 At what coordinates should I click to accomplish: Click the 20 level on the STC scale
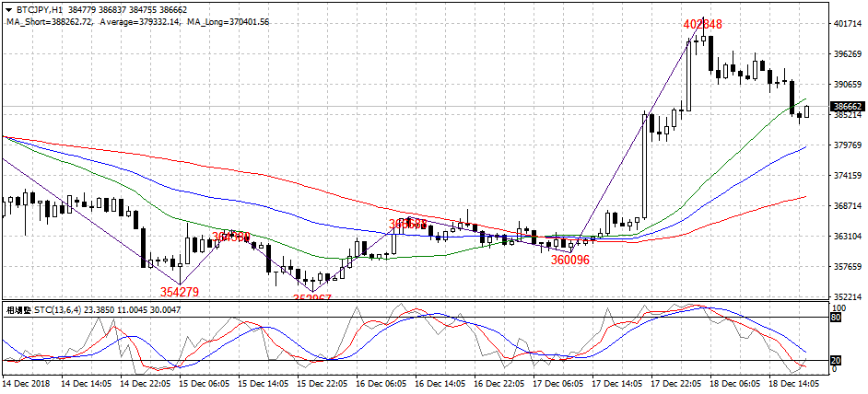tap(838, 361)
